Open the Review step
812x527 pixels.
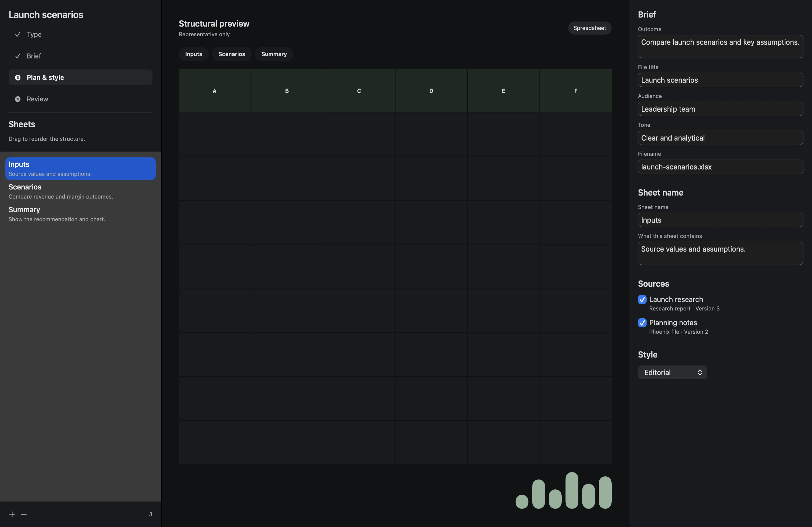pos(81,99)
